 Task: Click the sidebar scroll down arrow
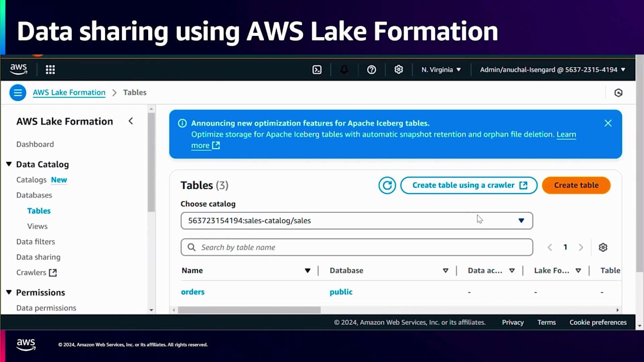[151, 310]
